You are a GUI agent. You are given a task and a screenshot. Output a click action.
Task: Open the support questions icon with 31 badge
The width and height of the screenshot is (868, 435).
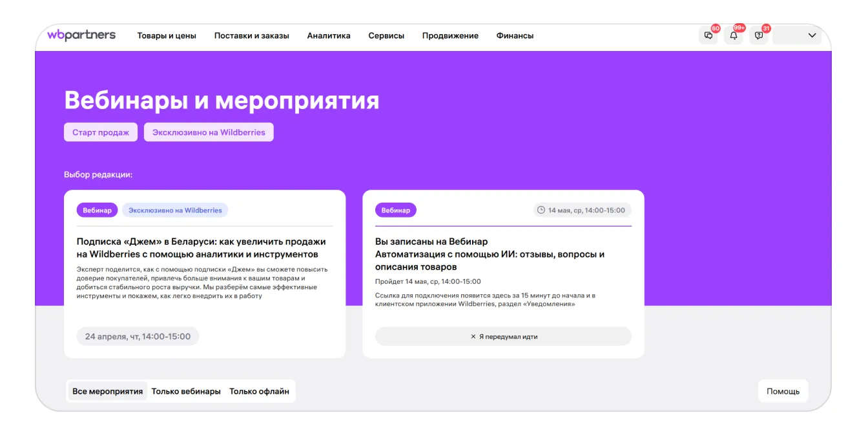point(759,35)
